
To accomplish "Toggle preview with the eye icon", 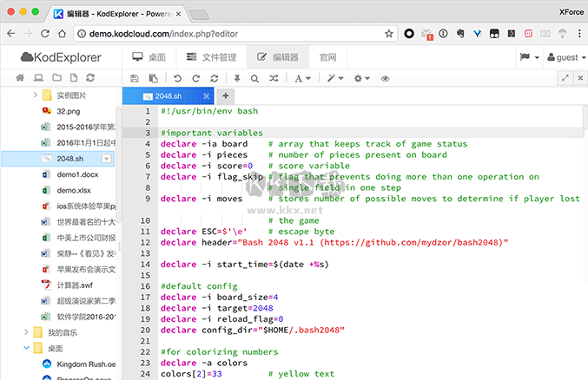I will point(386,78).
